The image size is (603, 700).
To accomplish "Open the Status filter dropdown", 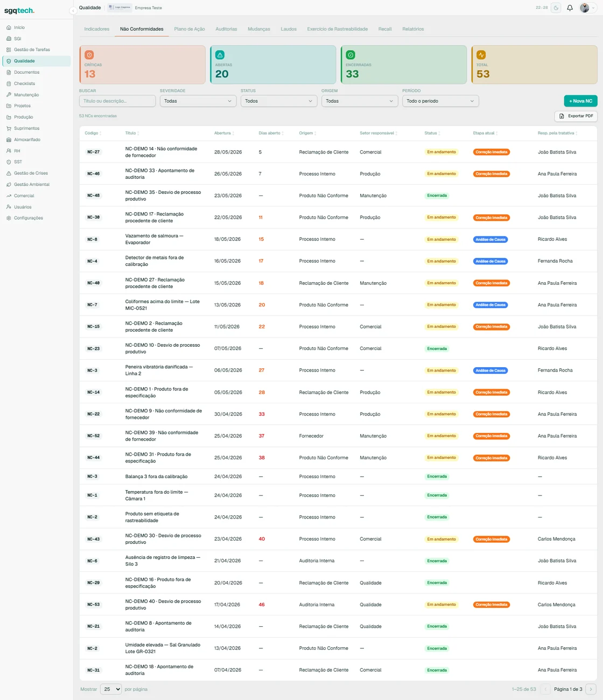I will click(x=279, y=101).
